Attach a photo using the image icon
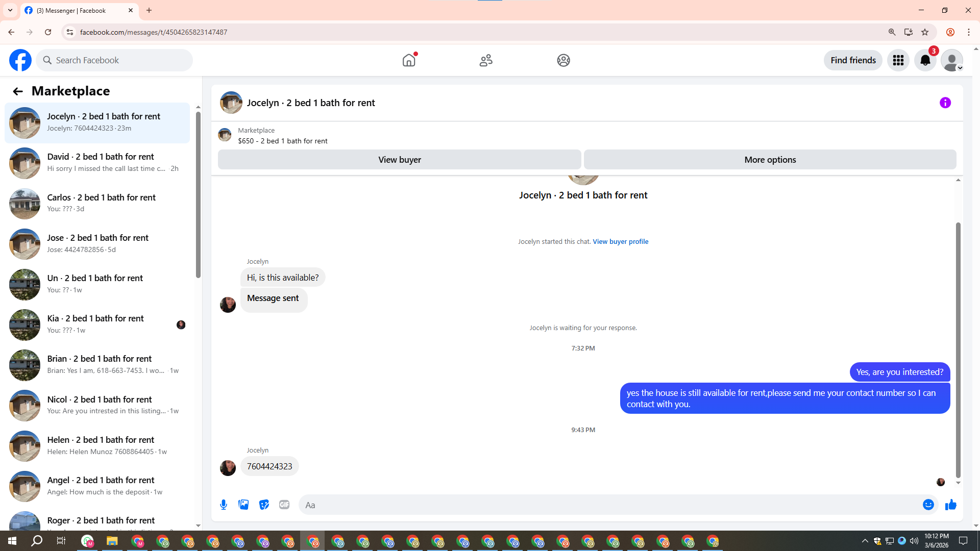 pos(243,505)
